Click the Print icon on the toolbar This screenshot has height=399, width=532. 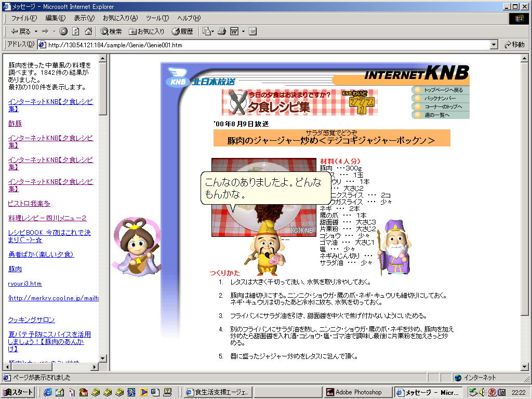pyautogui.click(x=221, y=31)
